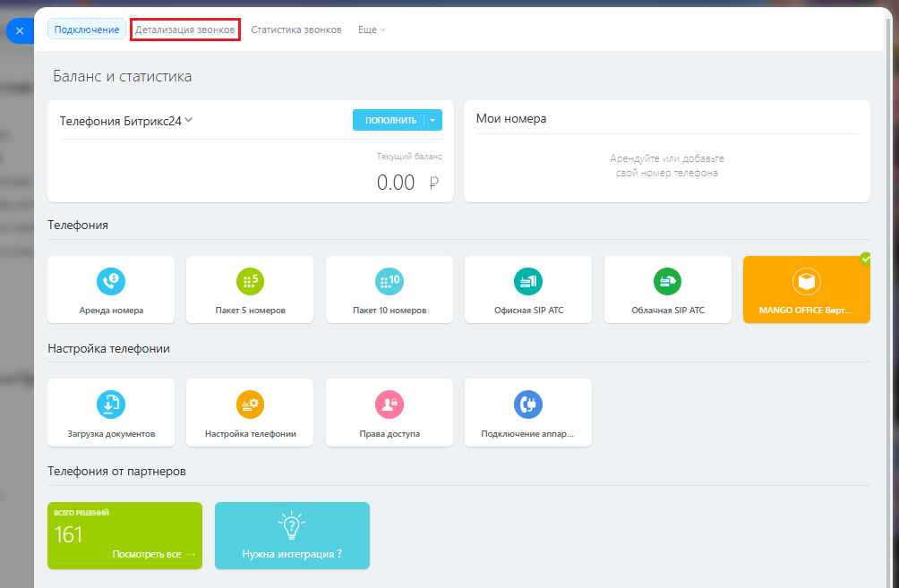Click the Загрузка документов label
The image size is (899, 588).
coord(111,434)
